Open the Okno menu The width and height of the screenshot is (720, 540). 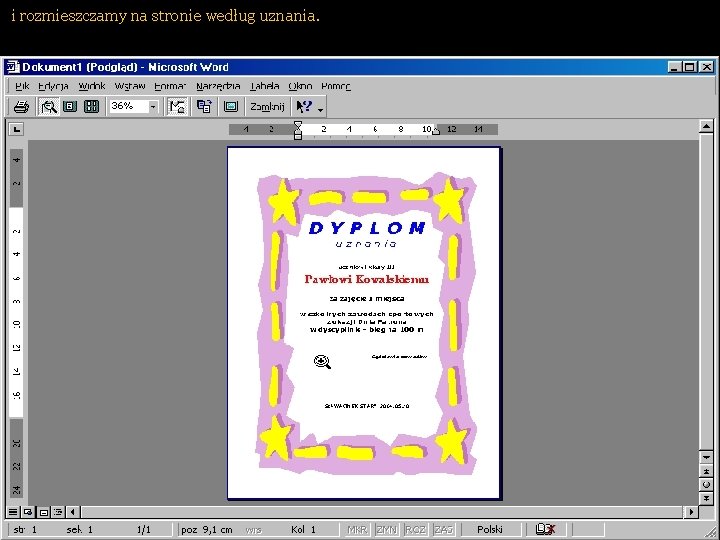[300, 86]
